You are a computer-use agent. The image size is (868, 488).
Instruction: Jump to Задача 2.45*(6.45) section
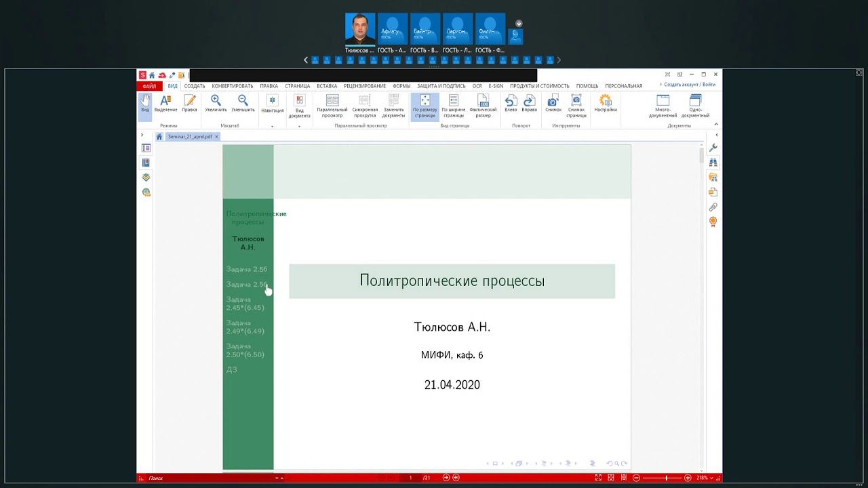coord(245,304)
